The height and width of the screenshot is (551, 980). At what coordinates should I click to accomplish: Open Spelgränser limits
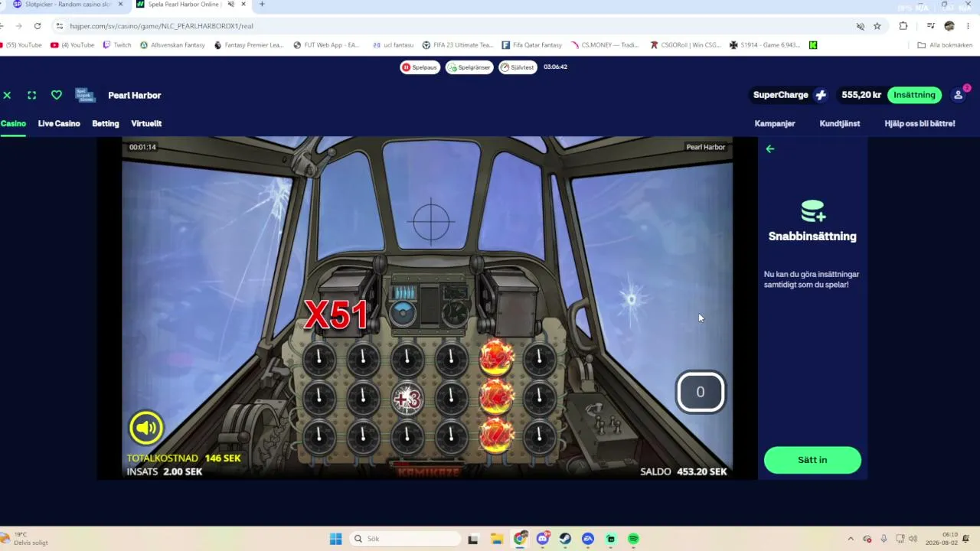coord(469,67)
